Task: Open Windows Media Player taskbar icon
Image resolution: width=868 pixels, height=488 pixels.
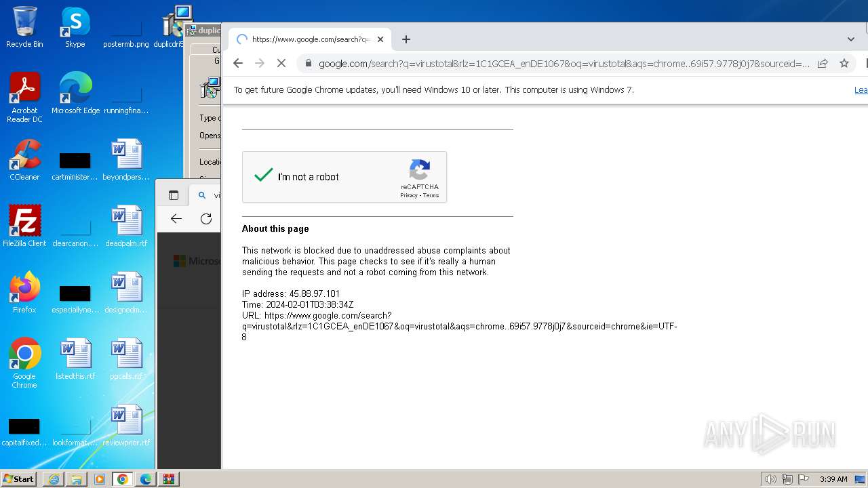Action: tap(100, 479)
